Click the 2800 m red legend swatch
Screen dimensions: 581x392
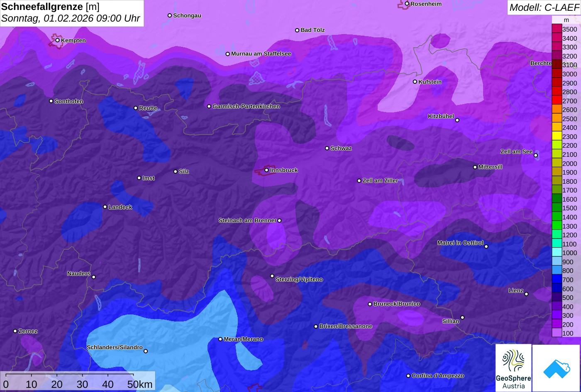pos(557,92)
